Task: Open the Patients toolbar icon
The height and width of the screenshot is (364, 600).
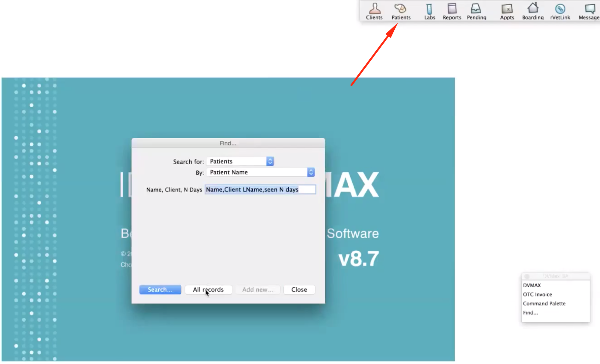Action: tap(401, 11)
